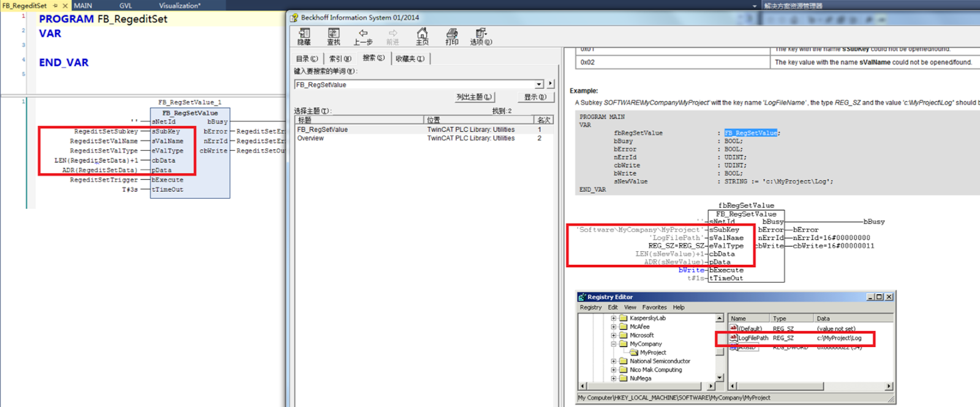
Task: Click the 隐藏 (Hide) toolbar icon
Action: click(304, 33)
